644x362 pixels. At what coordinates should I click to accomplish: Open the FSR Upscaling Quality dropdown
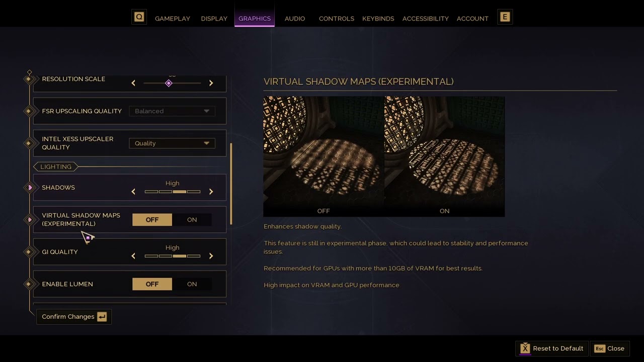click(x=172, y=111)
